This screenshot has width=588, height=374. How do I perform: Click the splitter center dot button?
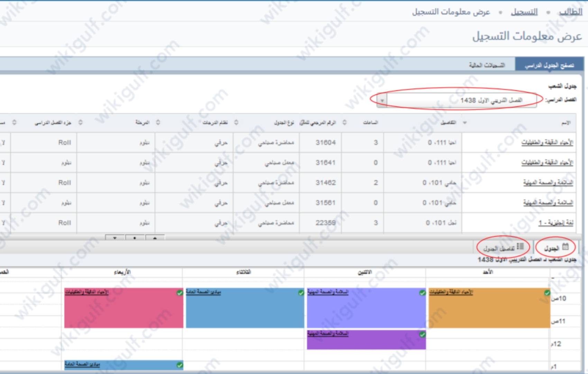pyautogui.click(x=135, y=238)
